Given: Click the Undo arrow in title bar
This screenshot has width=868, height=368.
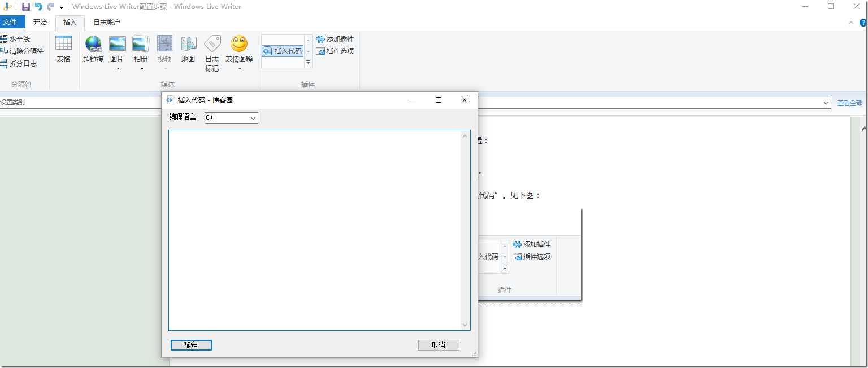Looking at the screenshot, I should [38, 7].
